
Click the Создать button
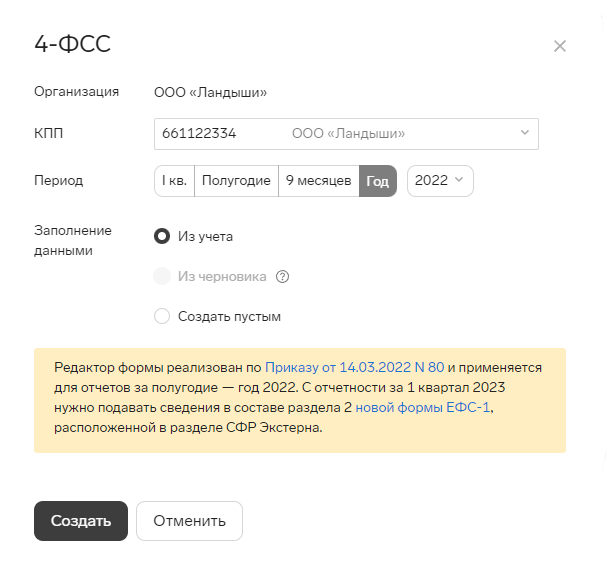coord(81,521)
